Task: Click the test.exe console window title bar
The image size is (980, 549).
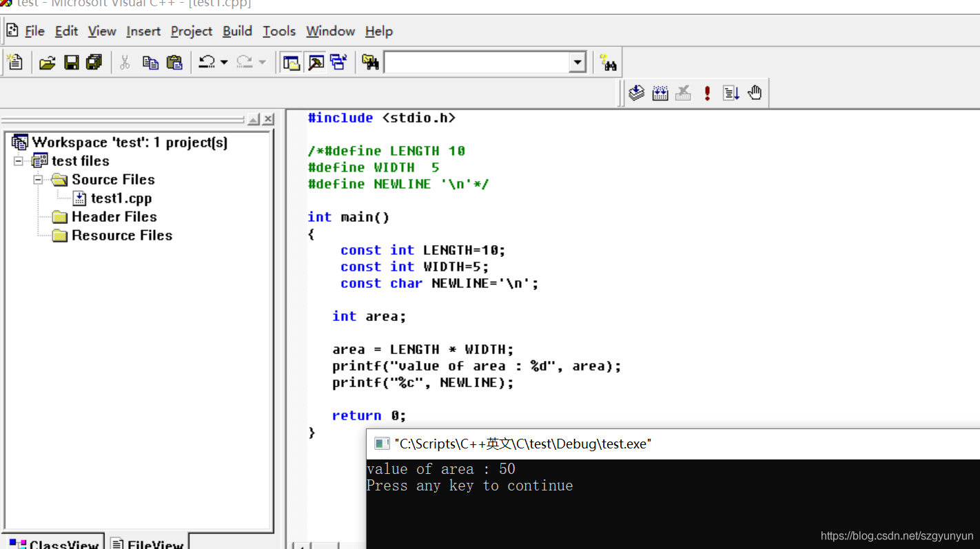Action: (x=673, y=444)
